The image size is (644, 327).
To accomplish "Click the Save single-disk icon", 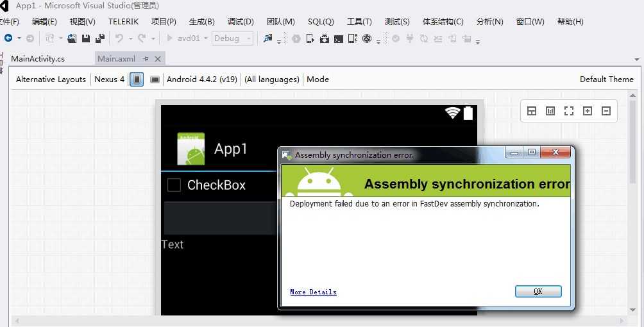I will (x=86, y=38).
